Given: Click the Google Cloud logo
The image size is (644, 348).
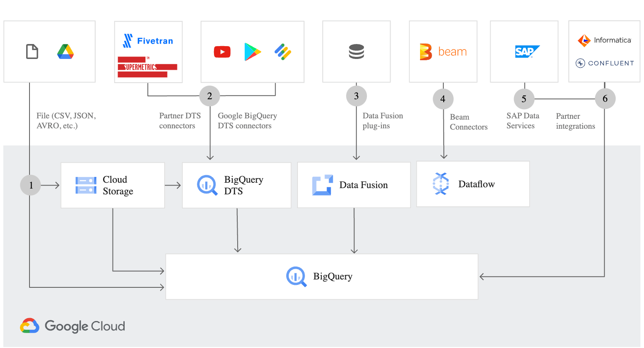Looking at the screenshot, I should pyautogui.click(x=72, y=326).
